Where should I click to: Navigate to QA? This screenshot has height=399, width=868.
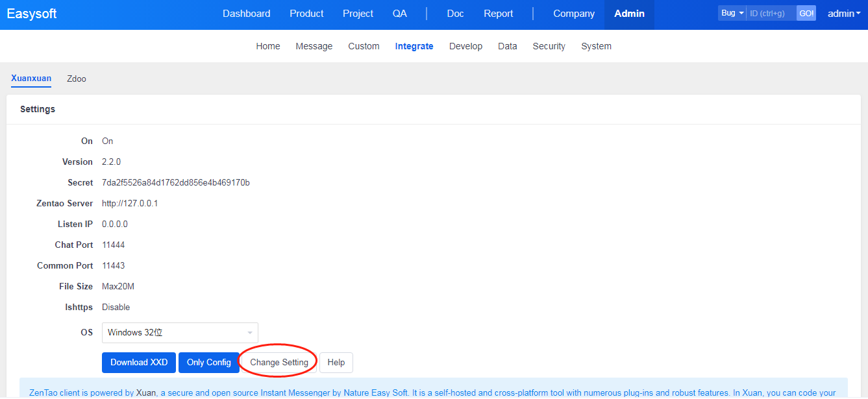click(400, 14)
